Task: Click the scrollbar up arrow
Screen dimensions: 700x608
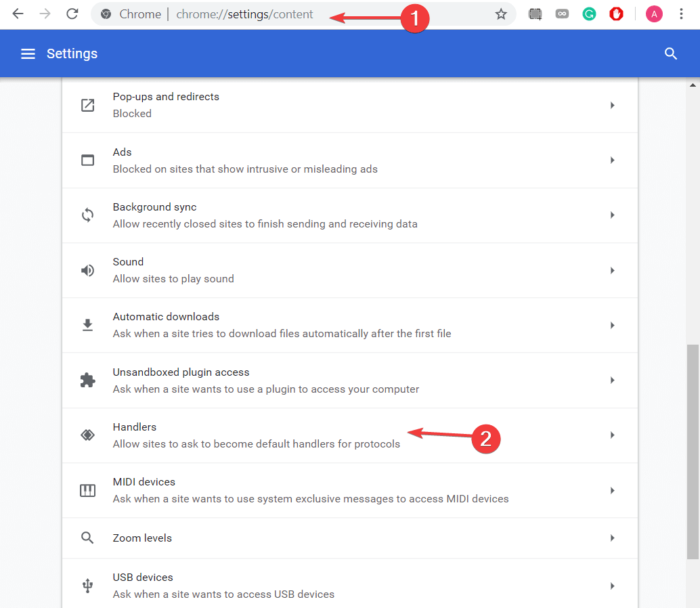Action: point(693,85)
